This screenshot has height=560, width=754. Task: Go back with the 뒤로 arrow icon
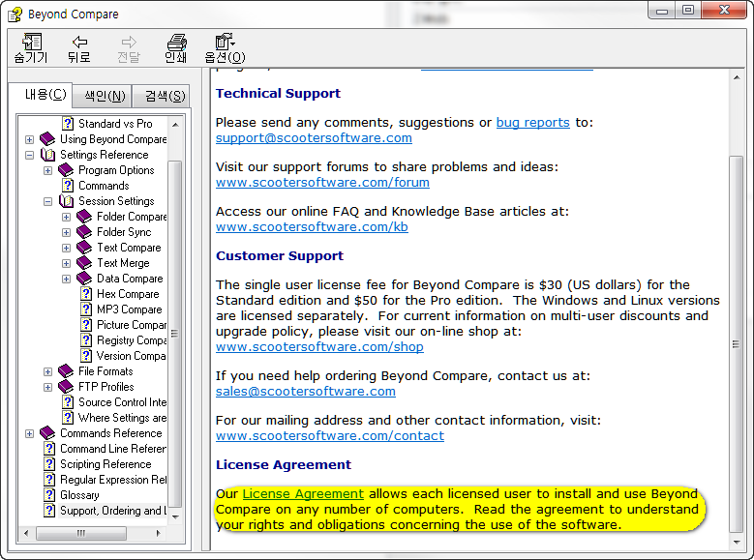[79, 42]
